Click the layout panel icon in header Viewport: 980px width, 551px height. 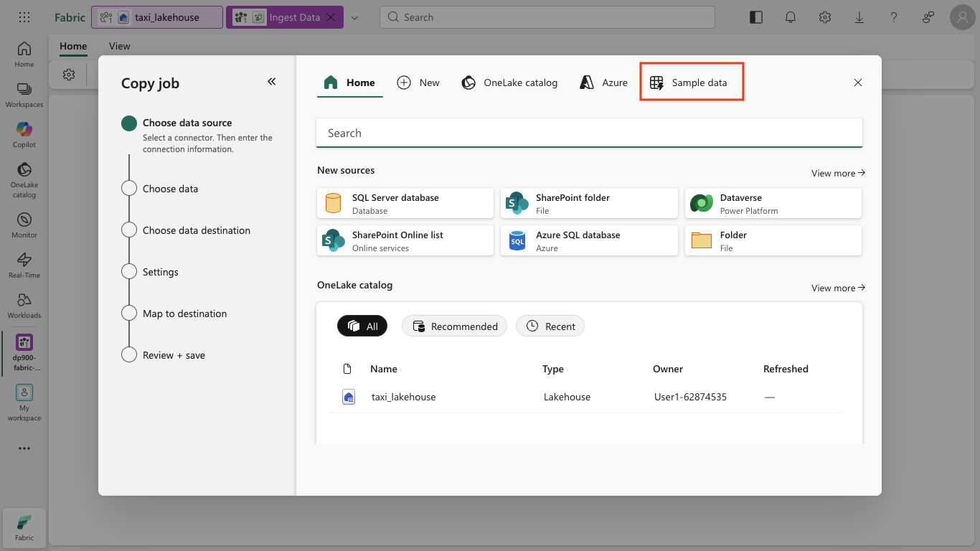tap(755, 17)
